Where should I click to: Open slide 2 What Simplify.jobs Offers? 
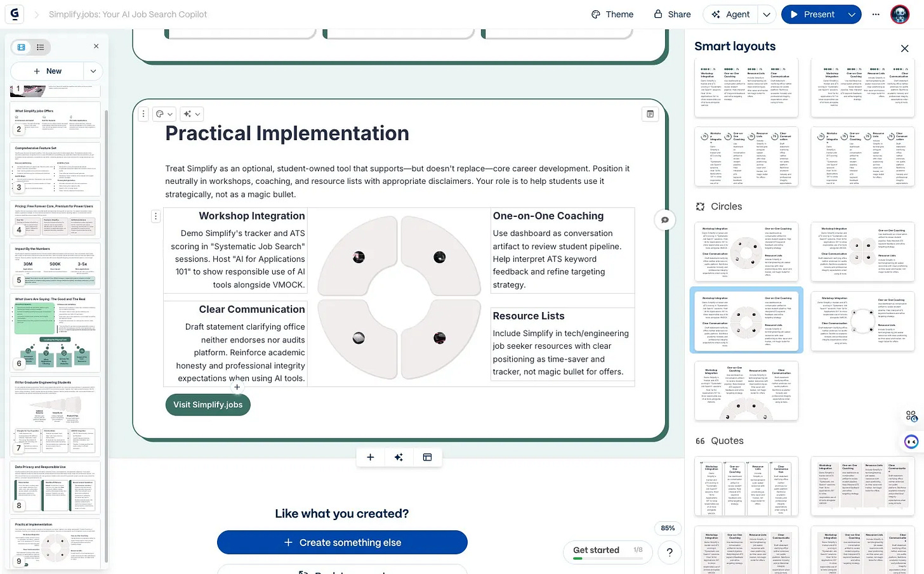click(55, 121)
